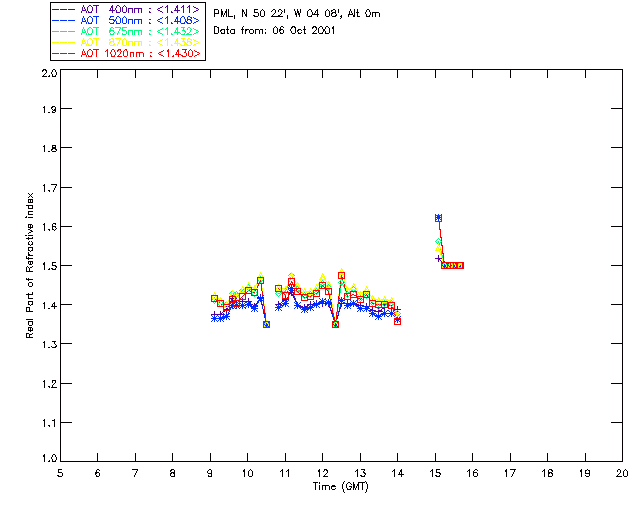The image size is (640, 512).
Task: Click the y-axis tick label 1.5
Action: pos(49,266)
